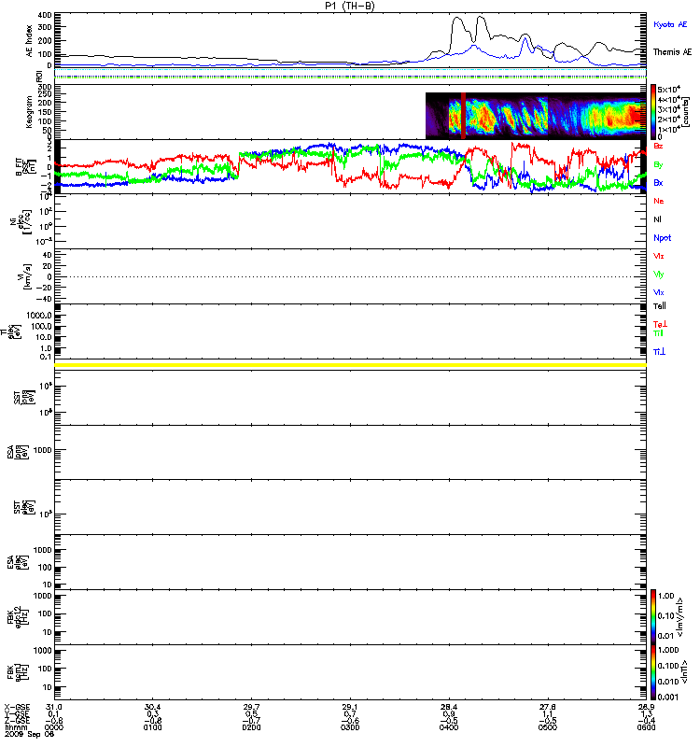Viewport: 700px width, 747px height.
Task: Click the X-GSE value 31.0
Action: point(54,707)
